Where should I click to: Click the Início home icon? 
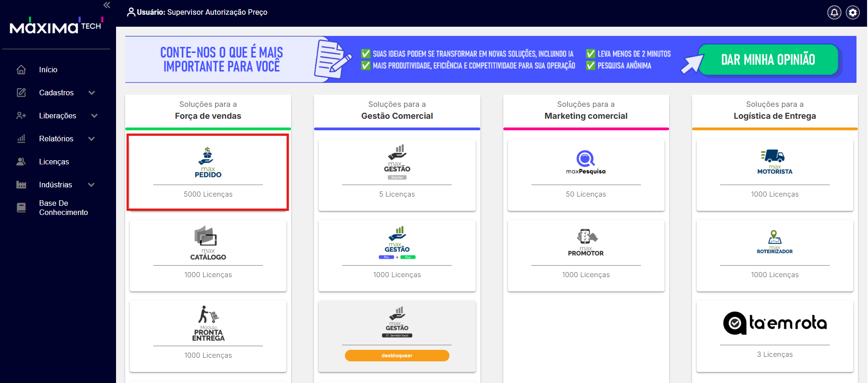pos(21,70)
